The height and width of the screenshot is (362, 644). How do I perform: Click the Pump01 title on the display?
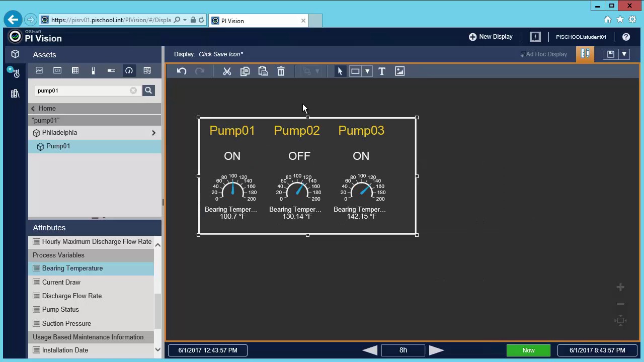pos(232,131)
